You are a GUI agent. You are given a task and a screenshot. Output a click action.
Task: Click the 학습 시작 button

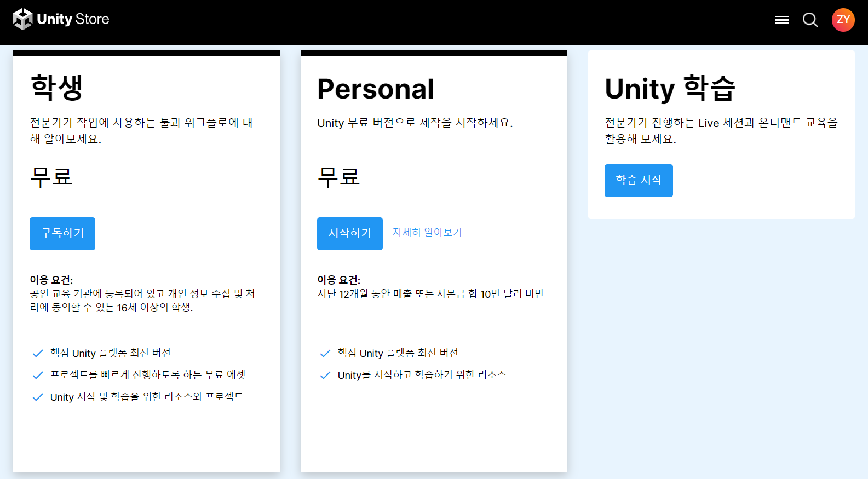[639, 181]
